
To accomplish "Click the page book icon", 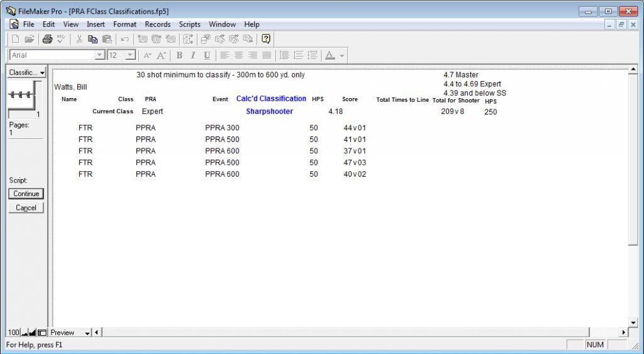I will click(25, 99).
